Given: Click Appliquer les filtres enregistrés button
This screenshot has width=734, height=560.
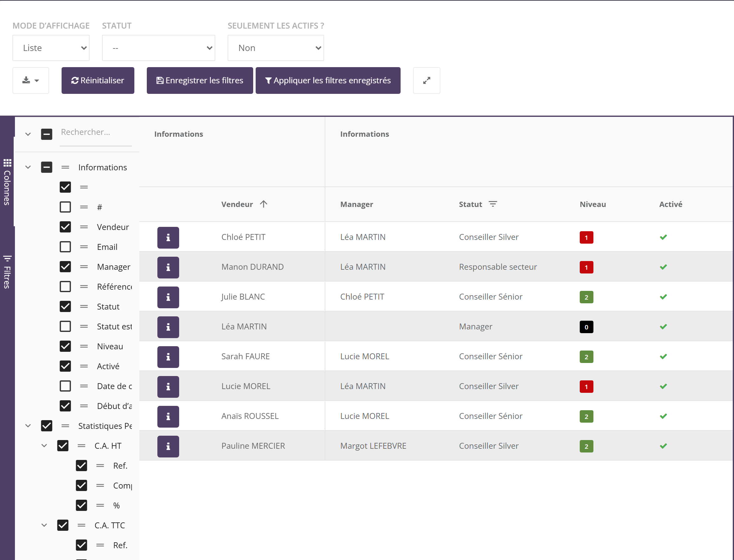Looking at the screenshot, I should 328,80.
